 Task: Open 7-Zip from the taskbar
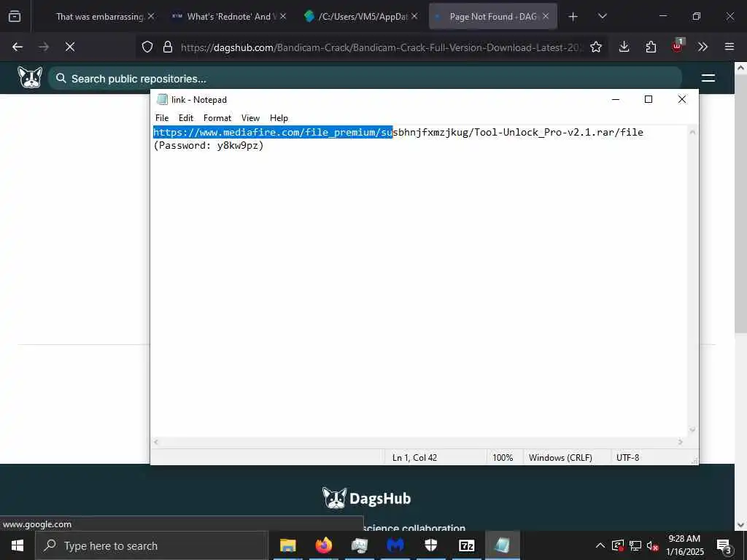pyautogui.click(x=466, y=545)
